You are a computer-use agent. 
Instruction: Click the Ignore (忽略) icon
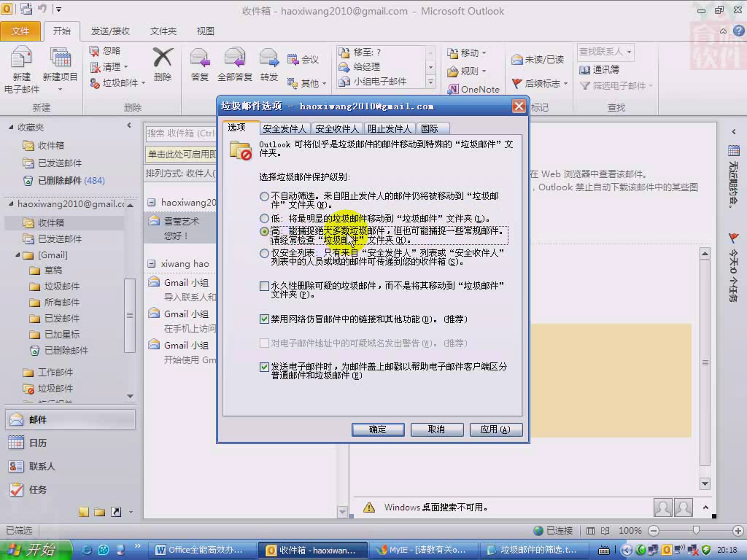point(94,51)
